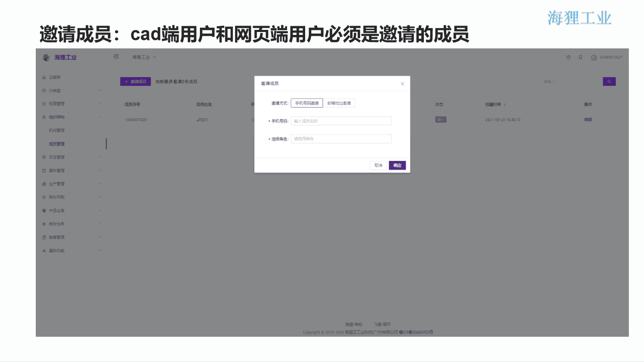The image size is (644, 362).
Task: Expand the 基础功能 menu chevron
Action: click(100, 251)
